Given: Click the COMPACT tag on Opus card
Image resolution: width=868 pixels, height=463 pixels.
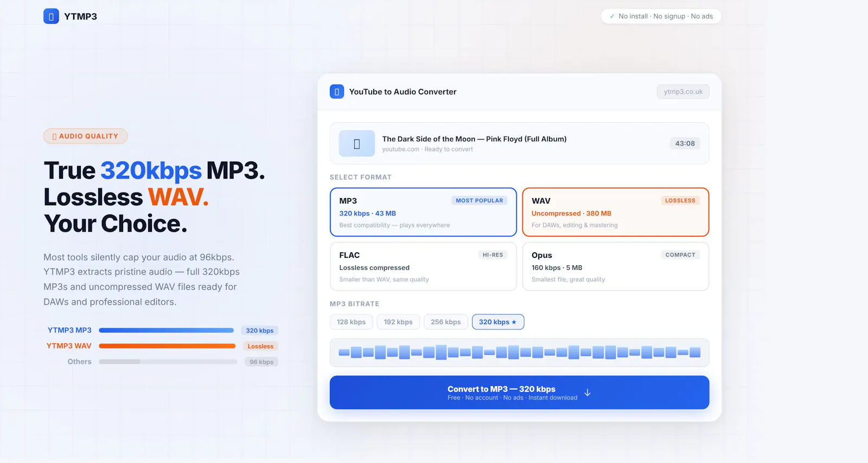Looking at the screenshot, I should [680, 255].
